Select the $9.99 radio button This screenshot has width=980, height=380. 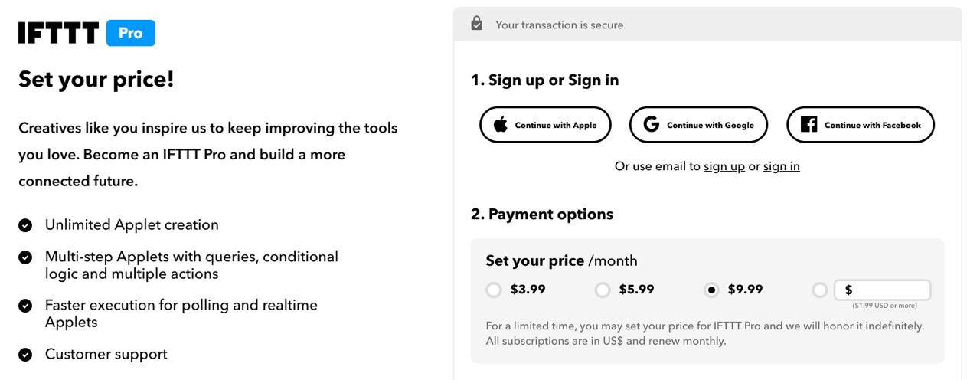(712, 290)
